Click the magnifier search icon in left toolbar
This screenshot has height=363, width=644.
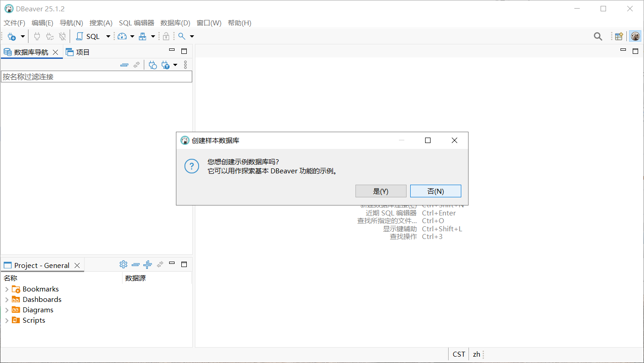click(x=182, y=36)
